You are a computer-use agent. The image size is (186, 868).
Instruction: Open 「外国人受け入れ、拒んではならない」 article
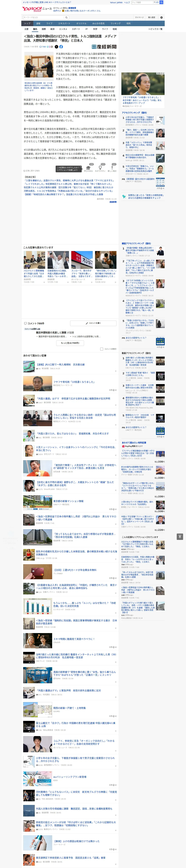pos(72,434)
